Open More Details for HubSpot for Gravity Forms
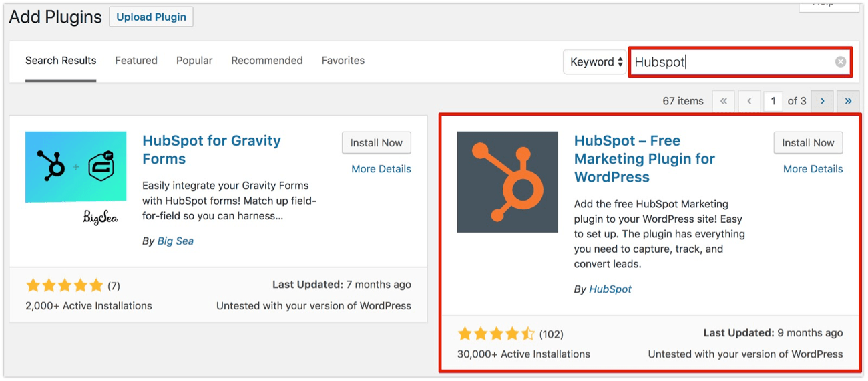 click(381, 169)
